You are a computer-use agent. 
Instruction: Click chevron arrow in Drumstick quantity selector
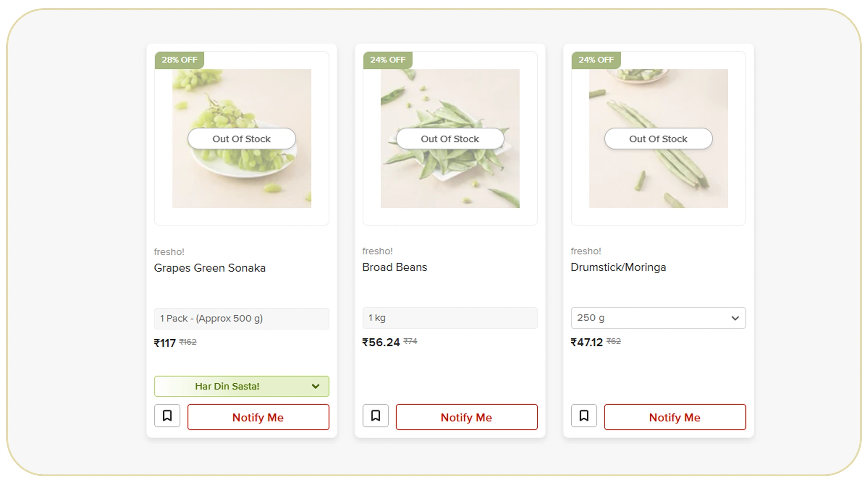point(735,319)
